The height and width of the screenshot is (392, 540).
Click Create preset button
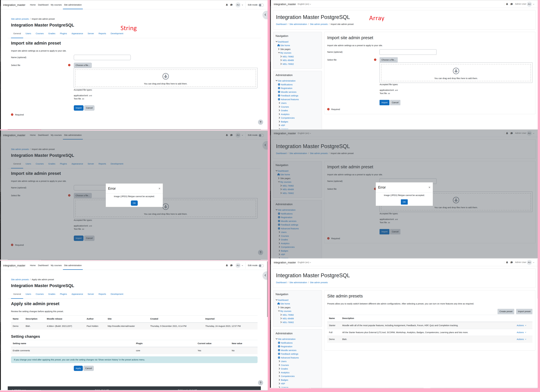[506, 311]
